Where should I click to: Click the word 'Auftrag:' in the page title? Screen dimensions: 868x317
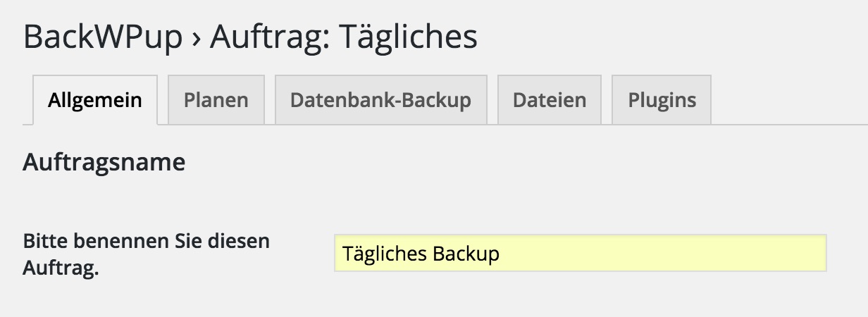click(269, 37)
